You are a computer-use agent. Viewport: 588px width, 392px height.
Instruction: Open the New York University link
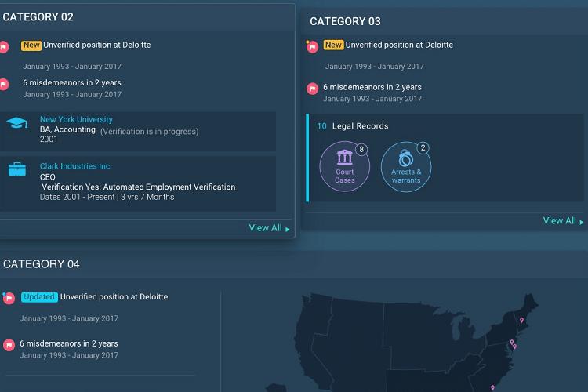pyautogui.click(x=76, y=119)
